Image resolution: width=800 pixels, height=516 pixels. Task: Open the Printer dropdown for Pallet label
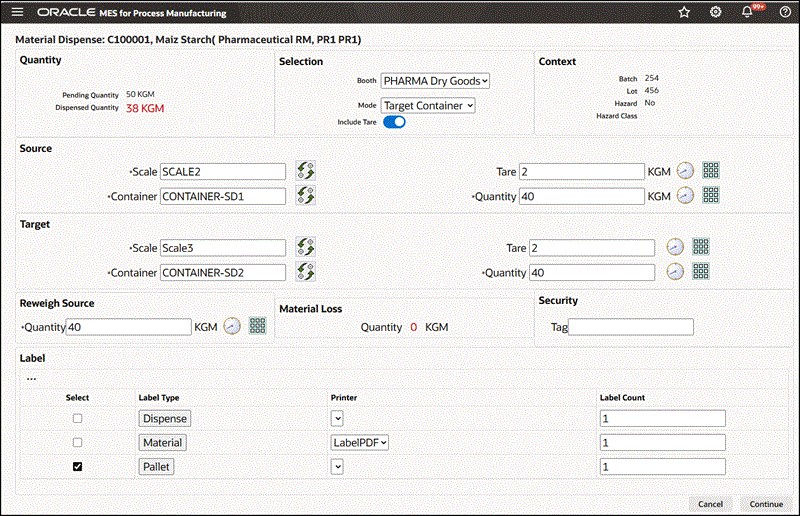337,466
